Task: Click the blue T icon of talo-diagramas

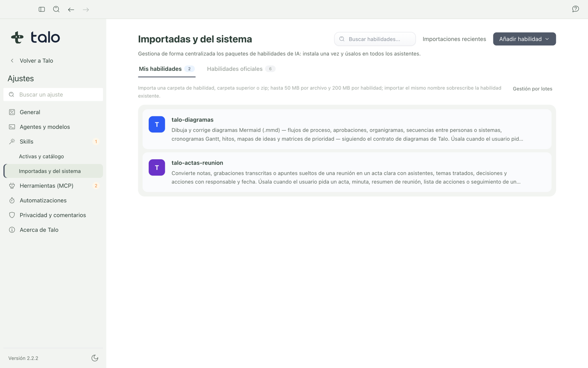Action: pos(157,124)
